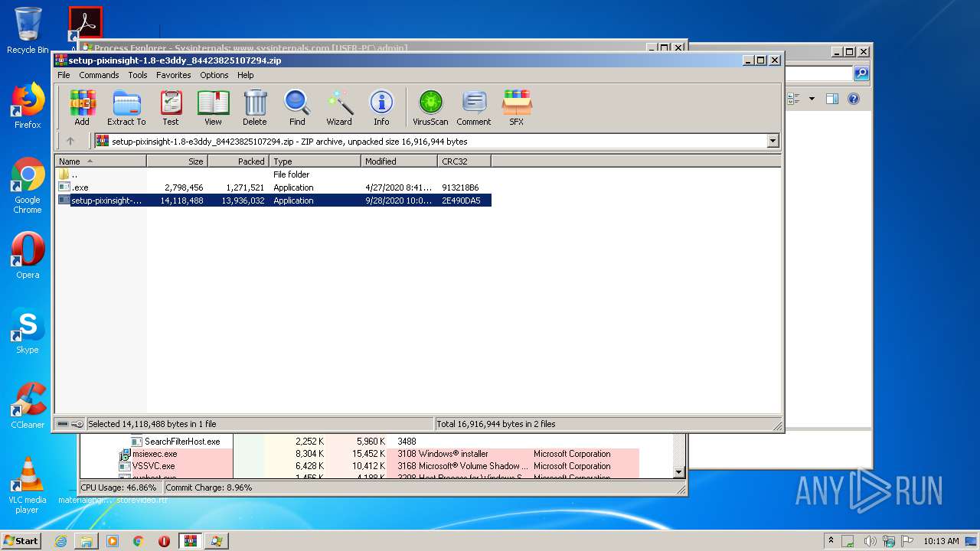Sort by Name column header
The width and height of the screenshot is (980, 551).
click(100, 161)
